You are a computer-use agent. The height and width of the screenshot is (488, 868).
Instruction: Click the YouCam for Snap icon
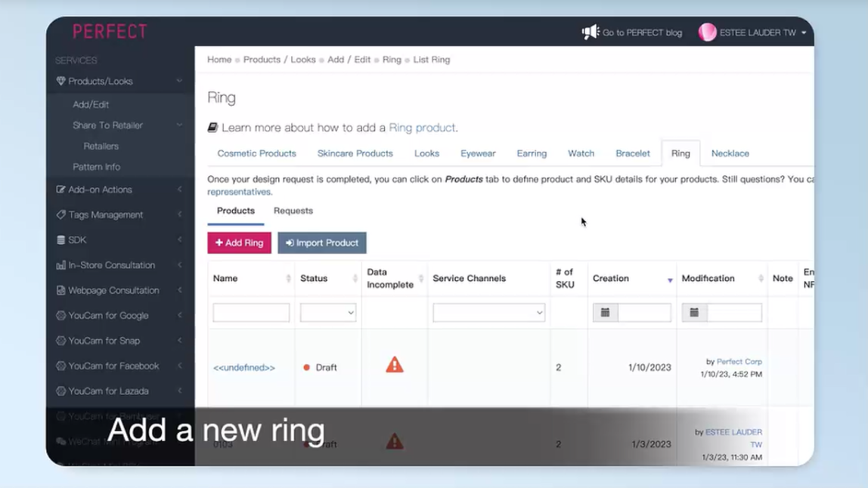click(x=60, y=341)
